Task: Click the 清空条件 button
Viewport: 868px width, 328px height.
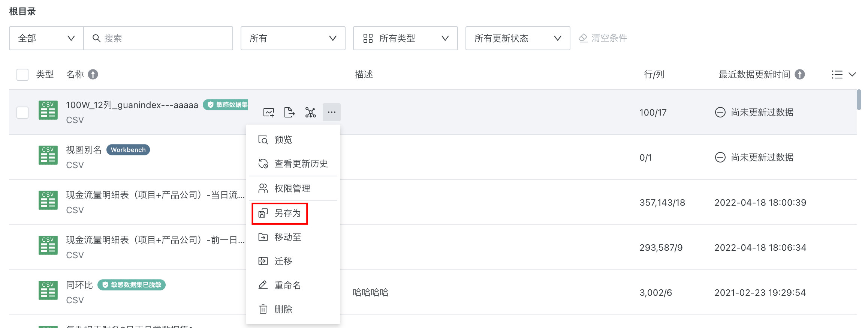Action: pyautogui.click(x=603, y=38)
